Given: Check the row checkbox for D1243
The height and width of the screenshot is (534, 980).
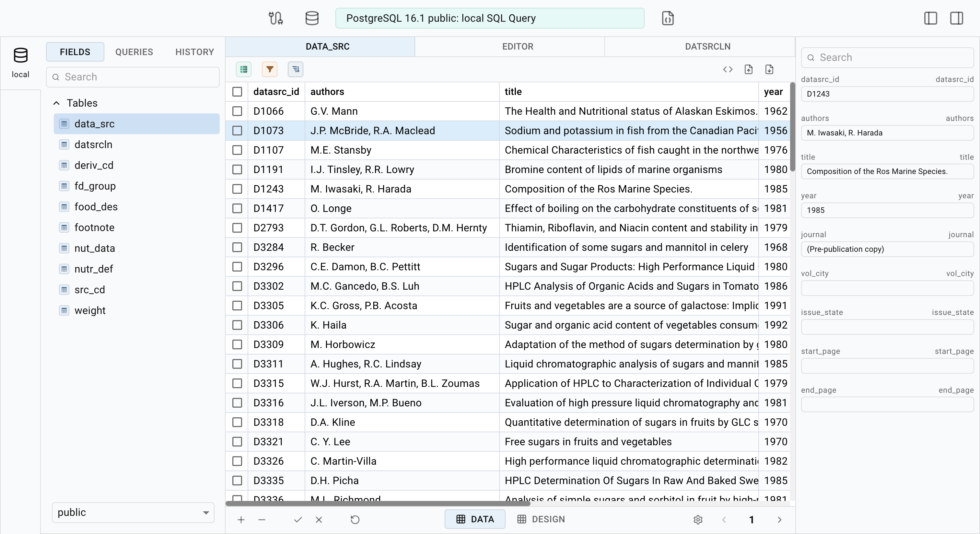Looking at the screenshot, I should tap(237, 189).
